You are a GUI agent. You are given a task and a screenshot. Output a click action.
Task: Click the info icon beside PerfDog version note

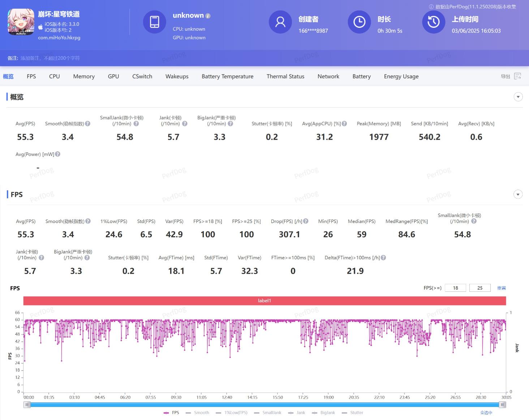point(431,7)
